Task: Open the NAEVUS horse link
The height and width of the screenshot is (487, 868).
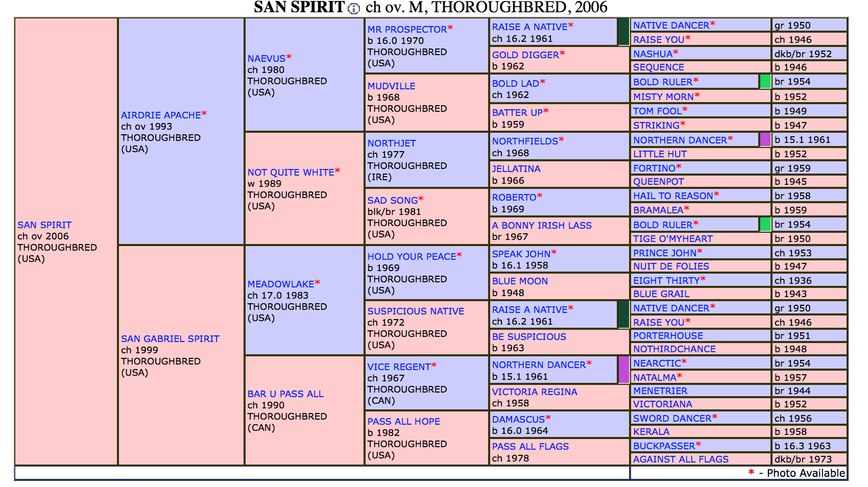Action: tap(266, 59)
